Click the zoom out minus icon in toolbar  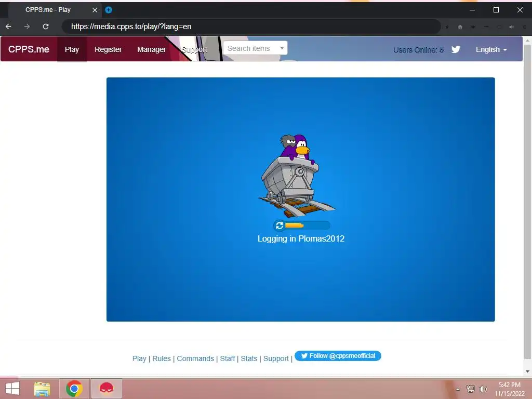(x=486, y=27)
